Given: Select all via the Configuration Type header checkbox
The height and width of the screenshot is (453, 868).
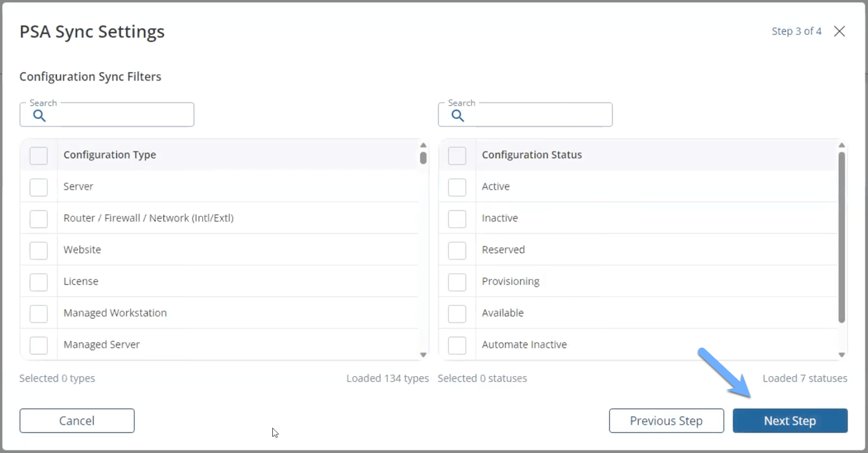Looking at the screenshot, I should [38, 156].
